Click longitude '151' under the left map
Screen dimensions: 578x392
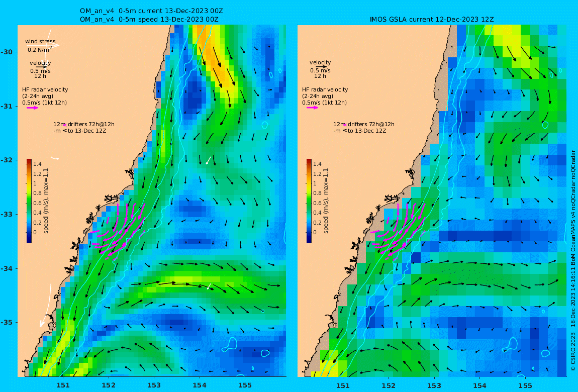tap(63, 385)
